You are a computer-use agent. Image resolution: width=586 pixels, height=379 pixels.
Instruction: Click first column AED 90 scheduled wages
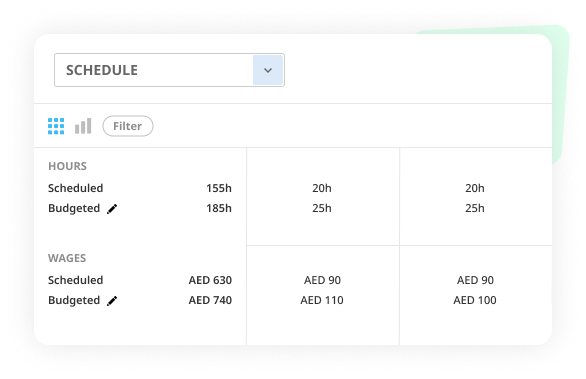point(322,280)
